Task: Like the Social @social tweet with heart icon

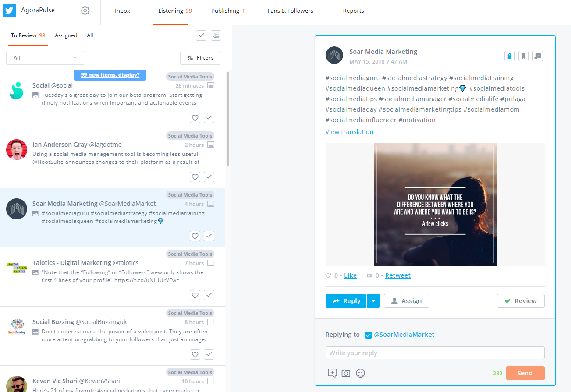Action: pyautogui.click(x=195, y=118)
